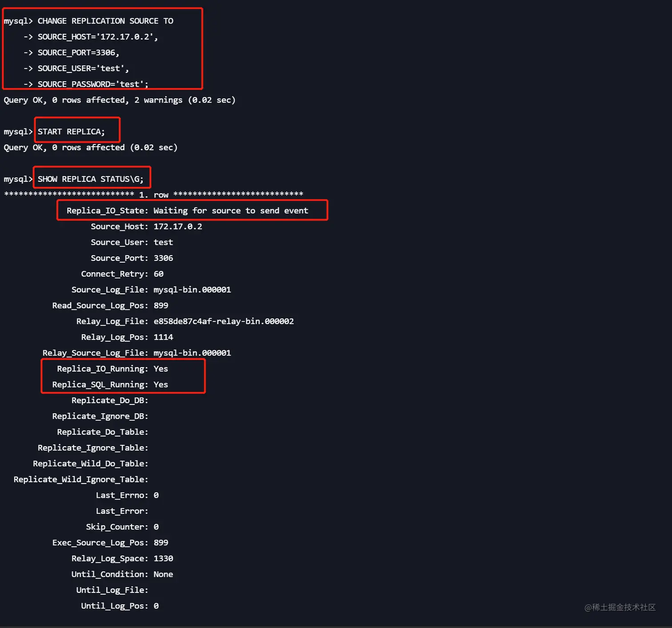Click the Source_Host value 172.17.0.2
This screenshot has width=672, height=628.
(x=178, y=227)
